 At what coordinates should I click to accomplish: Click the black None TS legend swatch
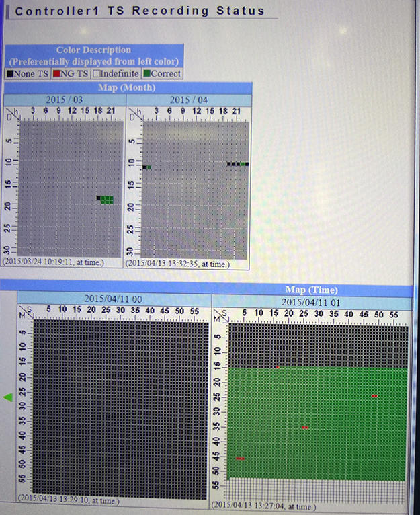tap(9, 73)
